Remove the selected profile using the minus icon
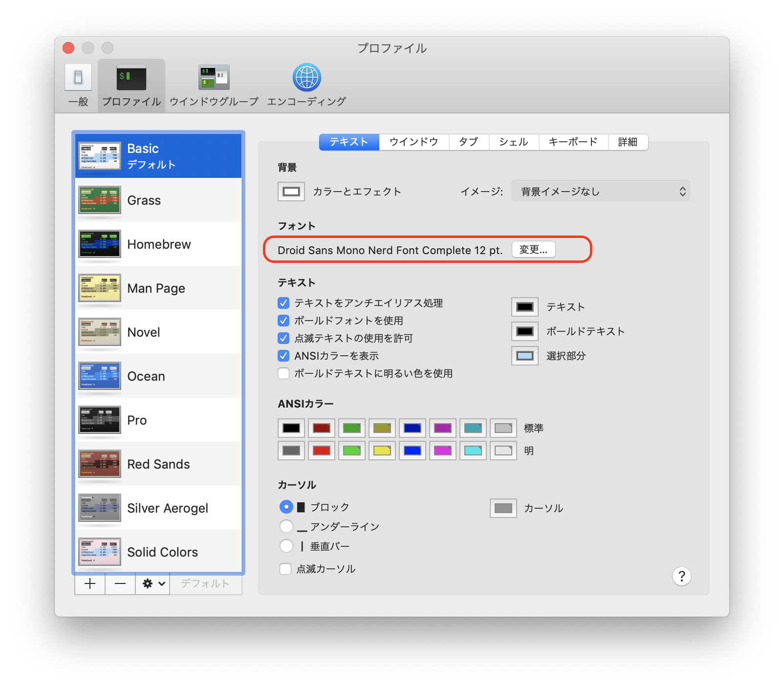 pyautogui.click(x=120, y=583)
